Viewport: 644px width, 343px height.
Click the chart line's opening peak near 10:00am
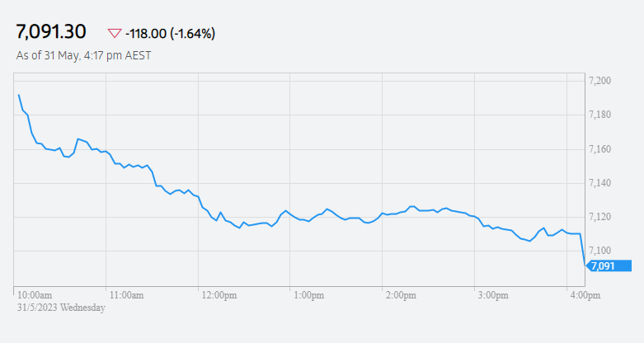pos(19,95)
